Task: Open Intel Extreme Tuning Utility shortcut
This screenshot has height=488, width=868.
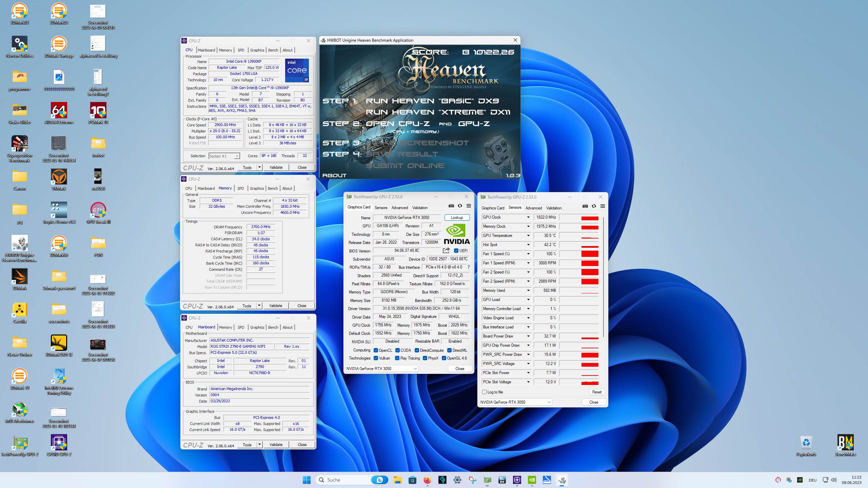Action: (x=59, y=382)
